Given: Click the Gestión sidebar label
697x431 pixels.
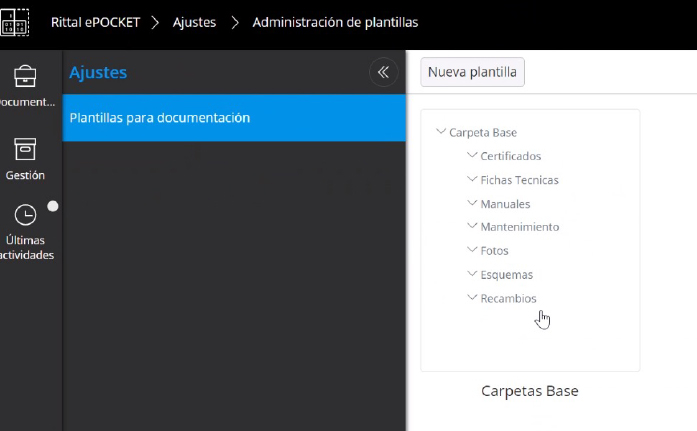Looking at the screenshot, I should click(x=25, y=175).
